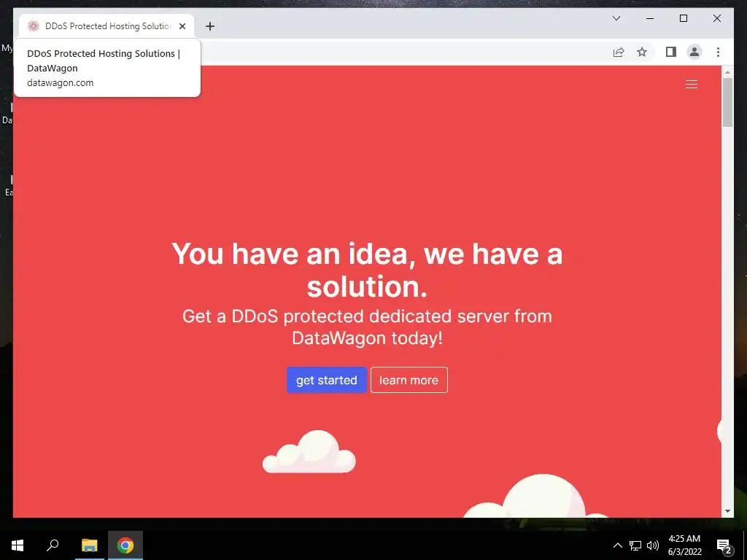
Task: Open the network status tray icon
Action: (x=635, y=545)
